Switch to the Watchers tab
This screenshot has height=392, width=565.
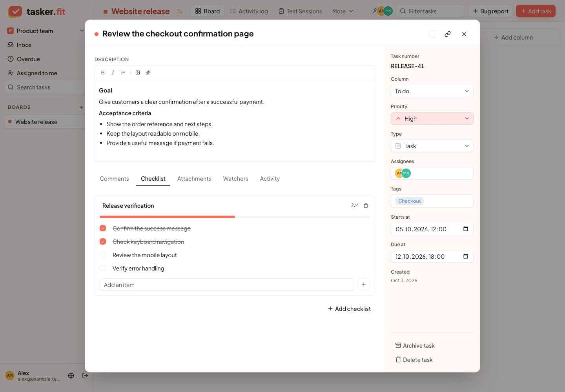pos(235,179)
